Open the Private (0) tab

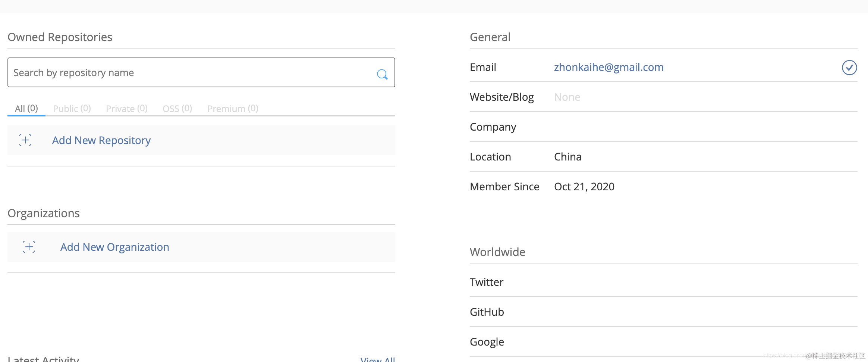pos(127,109)
